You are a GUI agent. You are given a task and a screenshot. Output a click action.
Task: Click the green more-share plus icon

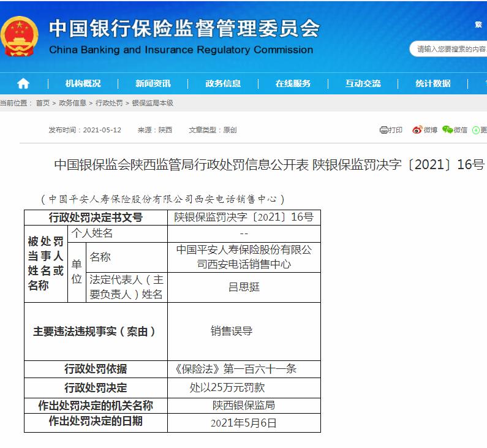click(x=476, y=130)
